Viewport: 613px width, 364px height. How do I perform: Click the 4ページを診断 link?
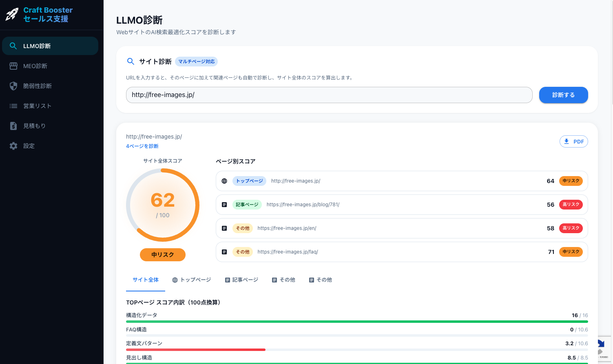tap(142, 146)
